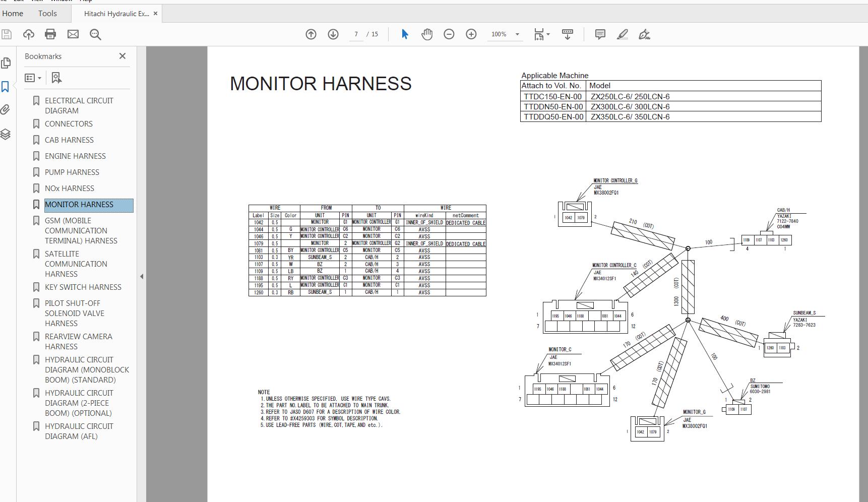Open the advanced search magnifier
This screenshot has width=868, height=502.
(x=95, y=34)
